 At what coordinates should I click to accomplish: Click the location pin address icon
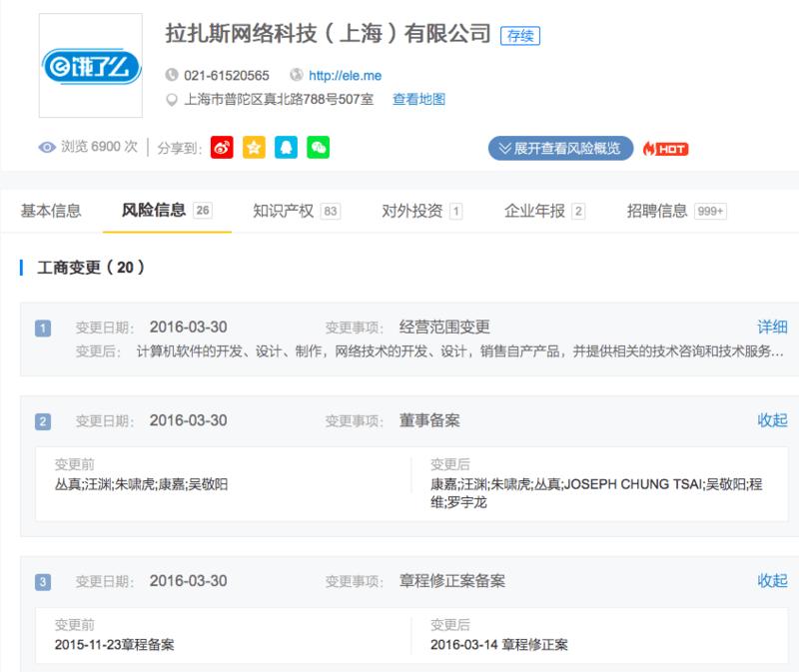172,100
